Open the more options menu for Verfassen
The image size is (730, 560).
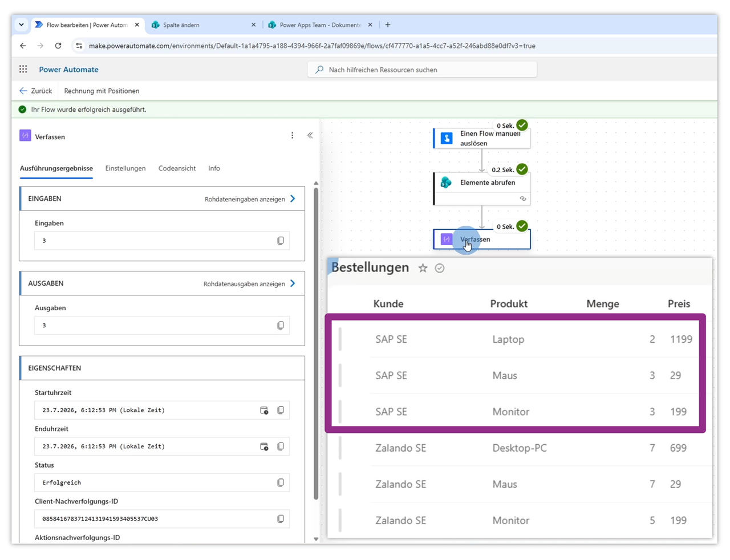coord(292,136)
